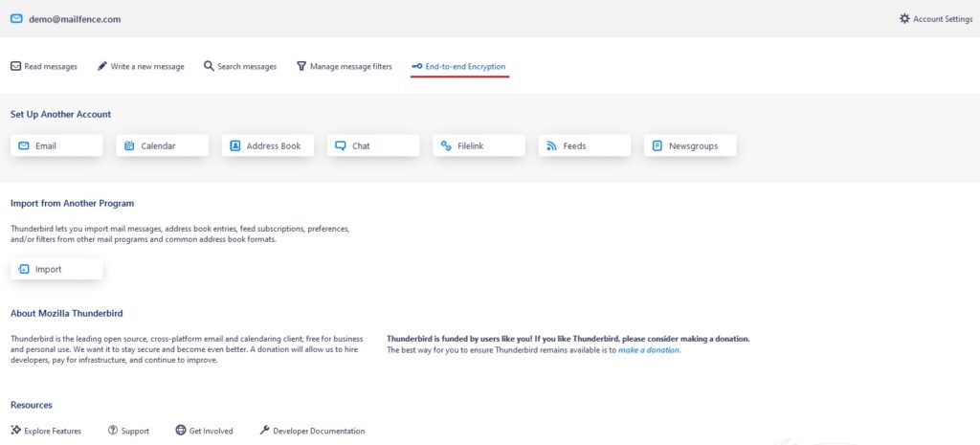Open Account Settings gear icon
Screen dimensions: 980x445
click(x=904, y=19)
